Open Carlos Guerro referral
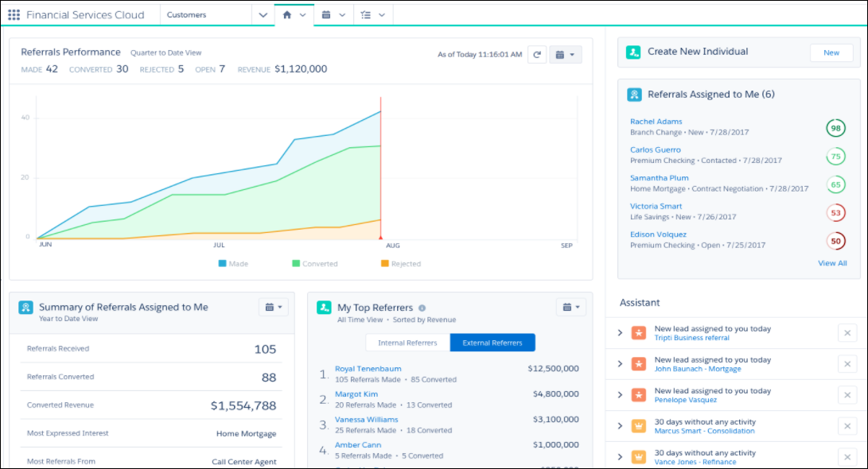 coord(656,150)
